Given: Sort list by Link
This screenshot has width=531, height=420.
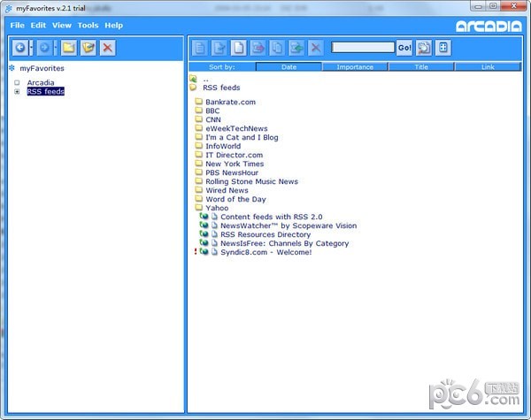Looking at the screenshot, I should (x=488, y=66).
